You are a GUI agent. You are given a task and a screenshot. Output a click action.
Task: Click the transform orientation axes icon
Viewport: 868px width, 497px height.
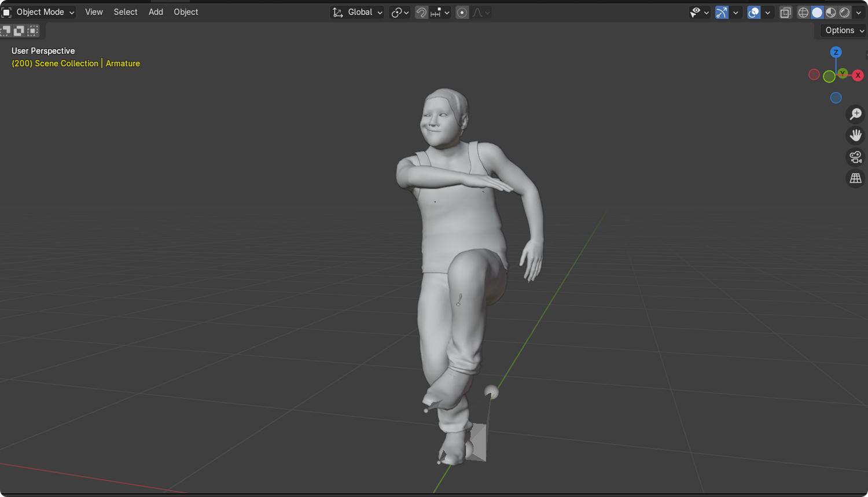[338, 12]
